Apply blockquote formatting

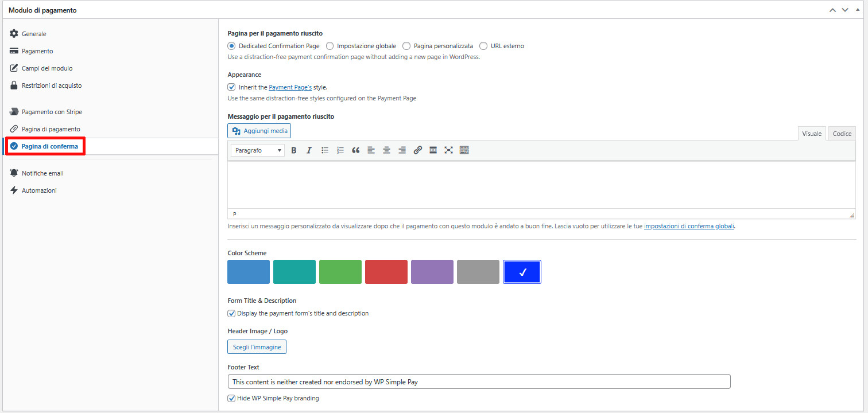coord(355,150)
